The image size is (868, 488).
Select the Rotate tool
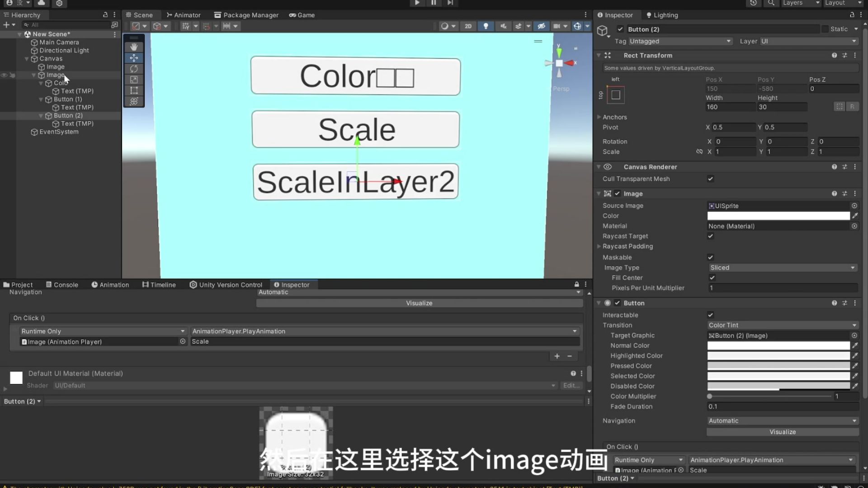(134, 69)
